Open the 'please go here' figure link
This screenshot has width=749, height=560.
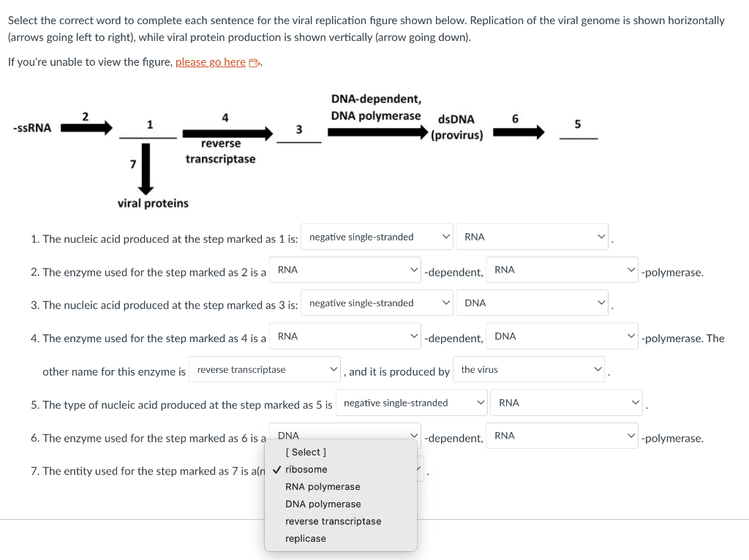pyautogui.click(x=210, y=62)
